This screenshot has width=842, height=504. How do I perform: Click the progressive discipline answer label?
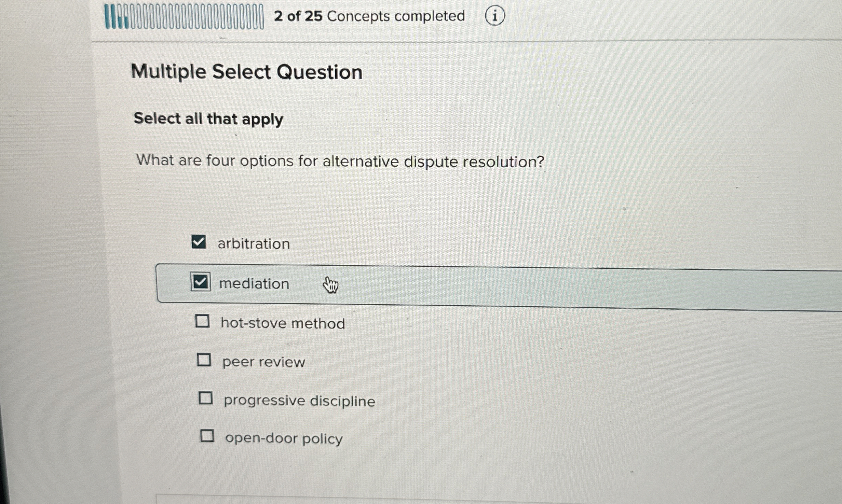click(x=299, y=401)
